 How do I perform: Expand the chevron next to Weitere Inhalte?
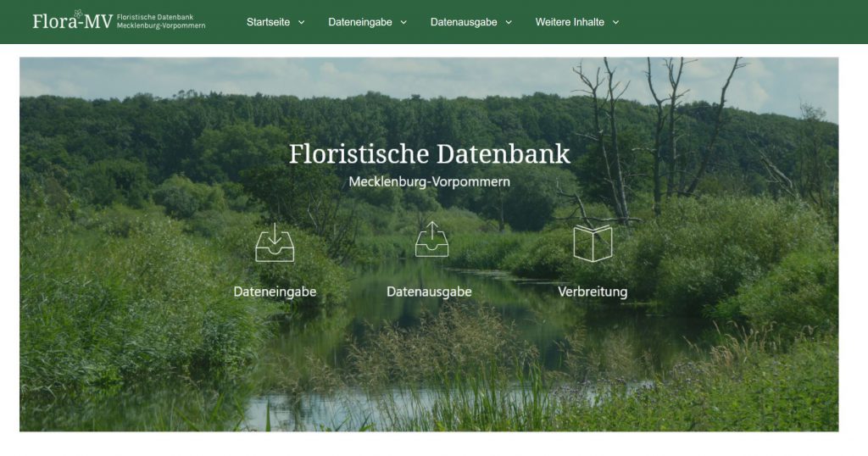pyautogui.click(x=615, y=23)
